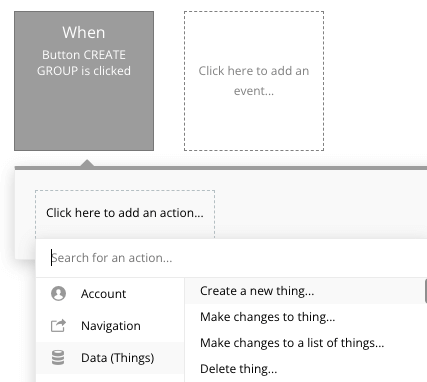Viewport: 427px width, 382px height.
Task: Open the Account action category
Action: click(110, 294)
